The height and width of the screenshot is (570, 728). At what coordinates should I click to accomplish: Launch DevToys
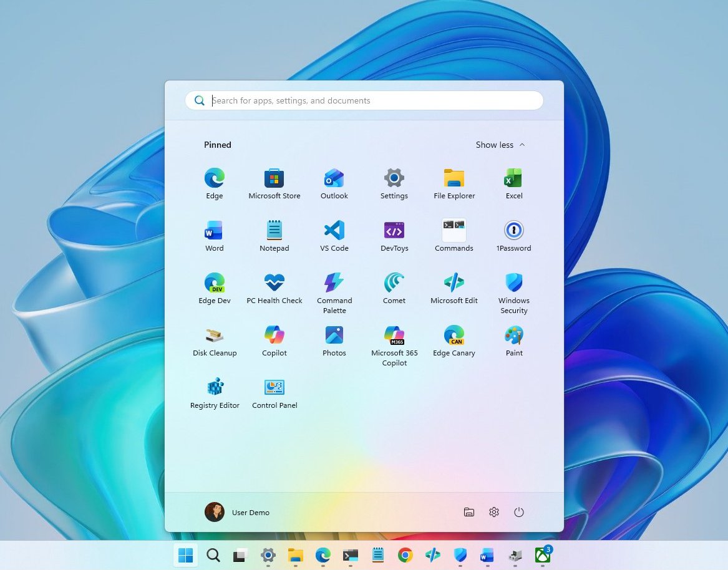394,230
